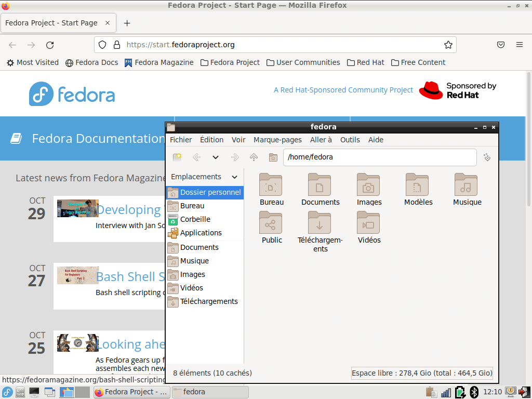Close the Fedora Project Start Page tab
Viewport: 532px width, 399px height.
pyautogui.click(x=108, y=23)
